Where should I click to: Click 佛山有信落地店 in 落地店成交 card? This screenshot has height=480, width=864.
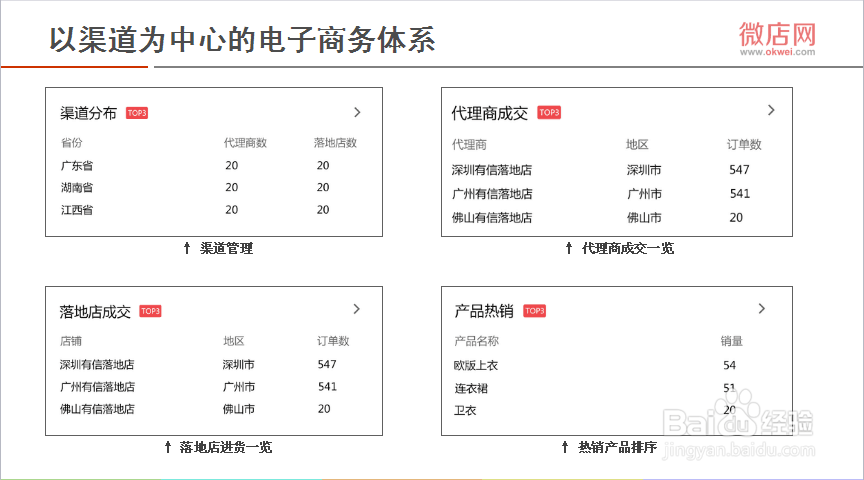(x=97, y=409)
